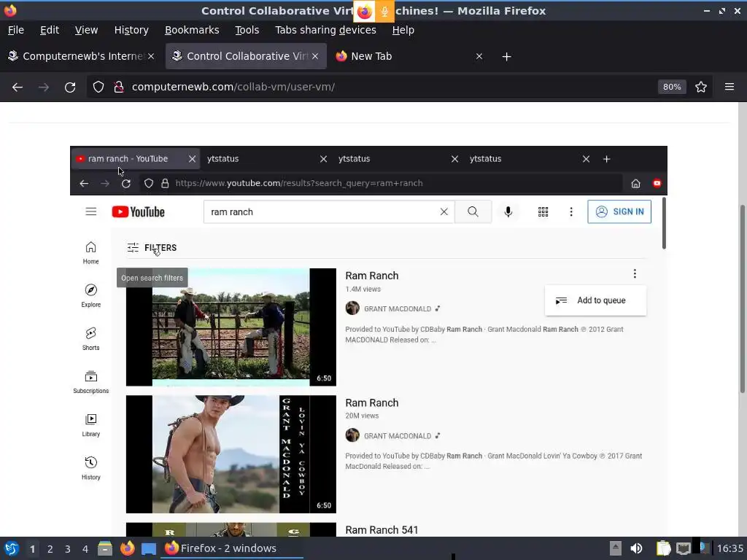This screenshot has height=560, width=747.
Task: Open History in YouTube sidebar
Action: click(90, 469)
